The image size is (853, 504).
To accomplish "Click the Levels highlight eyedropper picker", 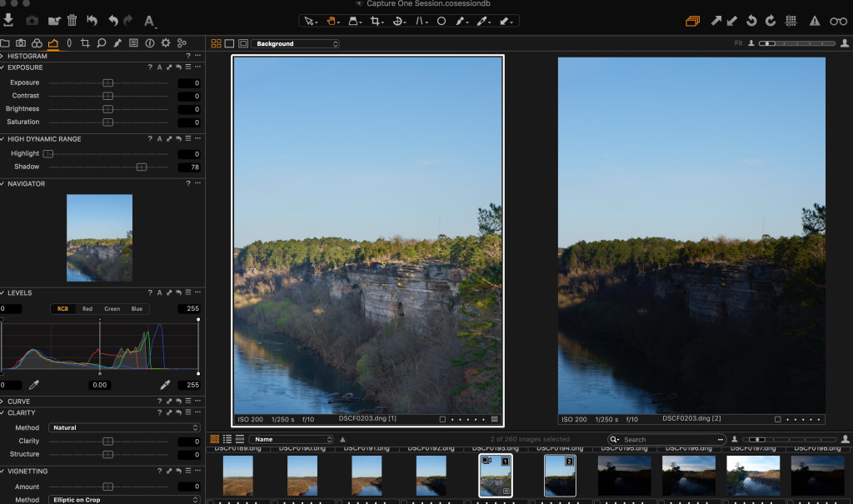I will (x=165, y=386).
